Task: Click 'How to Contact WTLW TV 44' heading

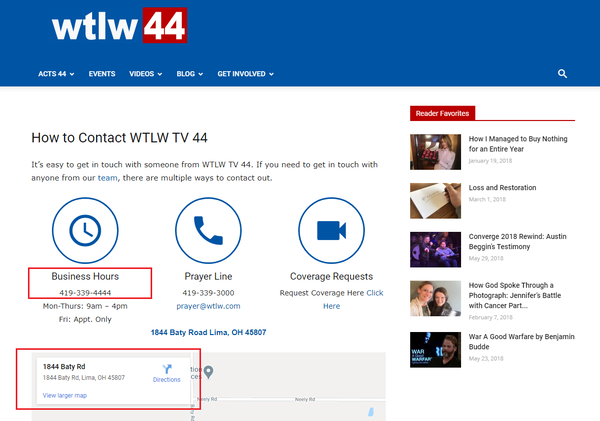Action: coord(119,138)
